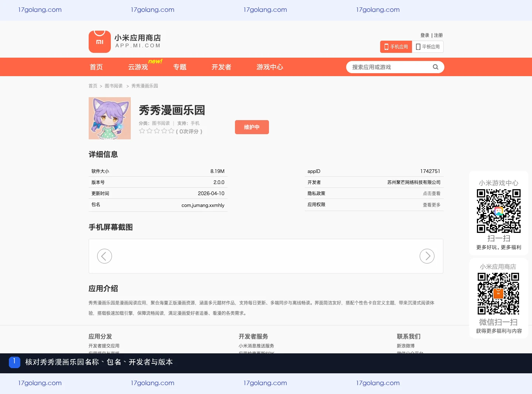The width and height of the screenshot is (532, 394).
Task: Click the 小米消息推送服务 footer link
Action: click(256, 346)
